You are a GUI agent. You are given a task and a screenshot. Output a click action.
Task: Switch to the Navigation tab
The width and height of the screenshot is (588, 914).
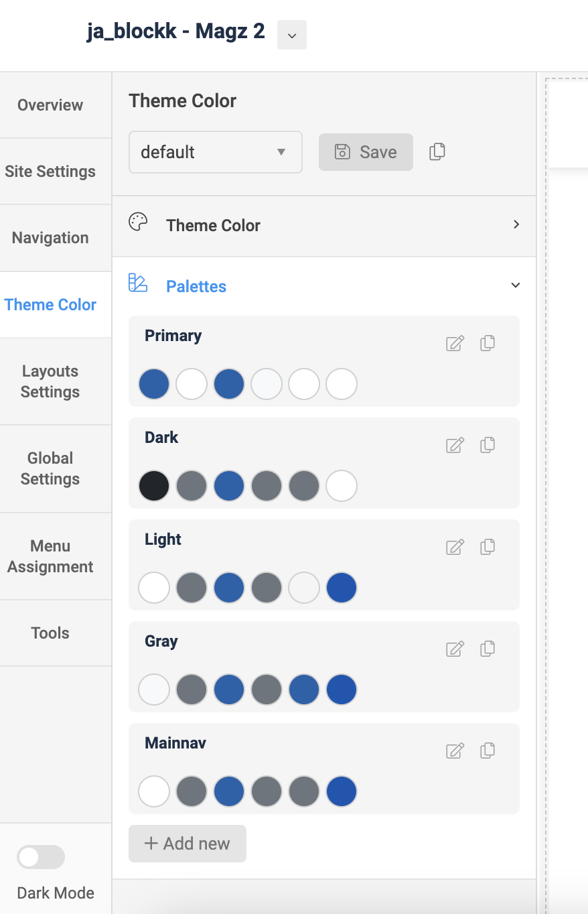(x=50, y=238)
